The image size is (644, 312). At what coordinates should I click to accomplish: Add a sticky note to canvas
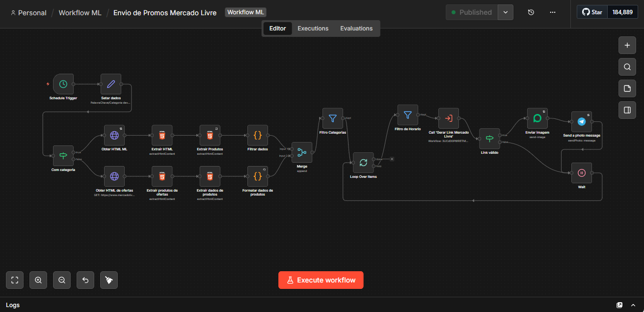(x=627, y=88)
